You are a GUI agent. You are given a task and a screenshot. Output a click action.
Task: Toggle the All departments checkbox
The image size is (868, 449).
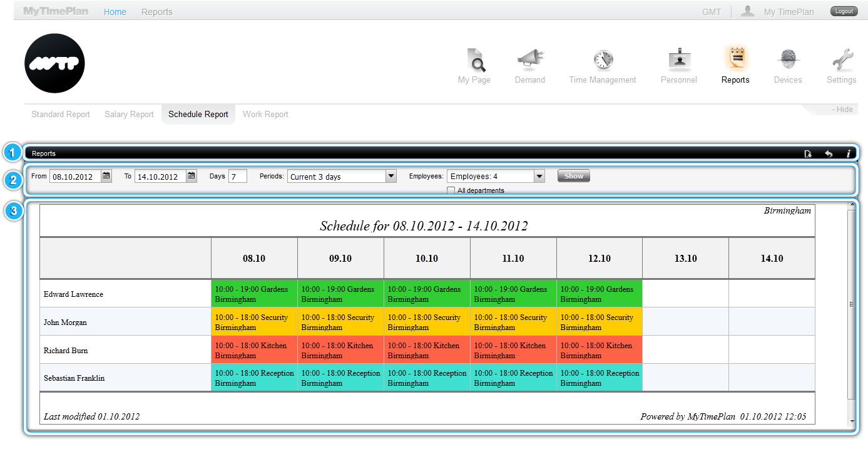(x=451, y=190)
